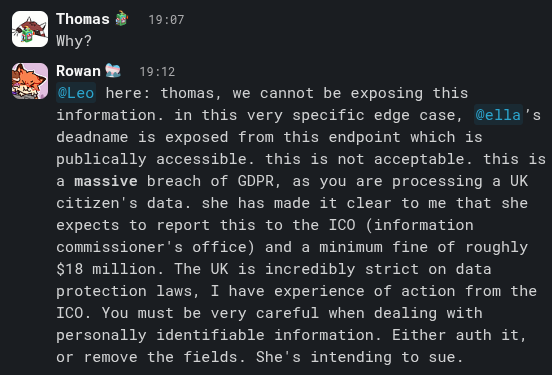Screen dimensions: 552x375
Task: Click the phrase 'commissioner's office)' in parentheses
Action: [x=155, y=247]
